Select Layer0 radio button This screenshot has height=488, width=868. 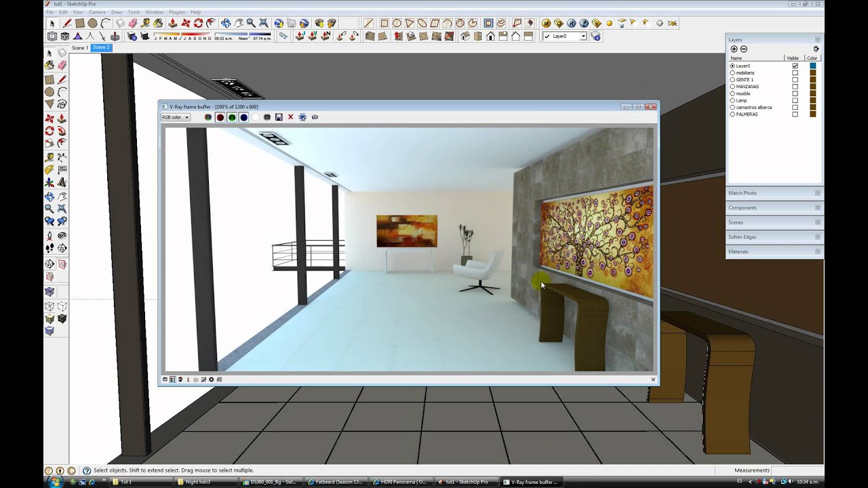pos(732,66)
